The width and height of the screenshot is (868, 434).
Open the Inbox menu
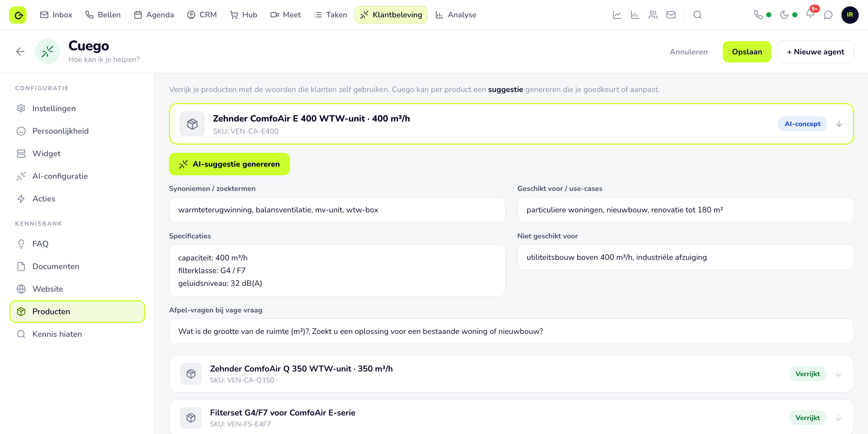click(x=56, y=15)
